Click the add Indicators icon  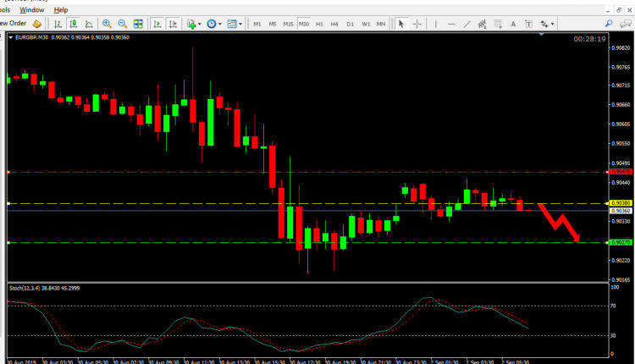pyautogui.click(x=191, y=25)
